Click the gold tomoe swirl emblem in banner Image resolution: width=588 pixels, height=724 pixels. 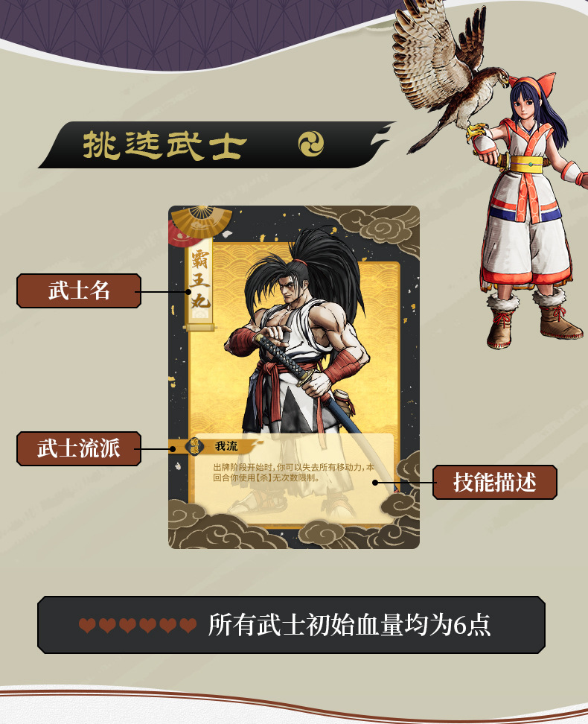click(x=310, y=144)
